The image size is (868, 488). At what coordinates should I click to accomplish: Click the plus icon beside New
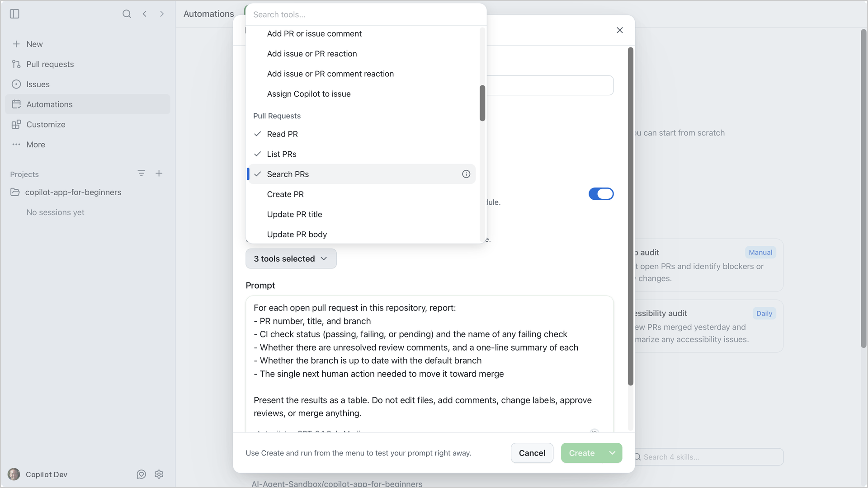pyautogui.click(x=16, y=44)
